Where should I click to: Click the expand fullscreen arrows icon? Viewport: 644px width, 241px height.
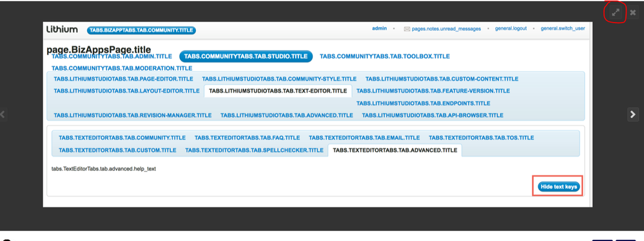tap(615, 13)
